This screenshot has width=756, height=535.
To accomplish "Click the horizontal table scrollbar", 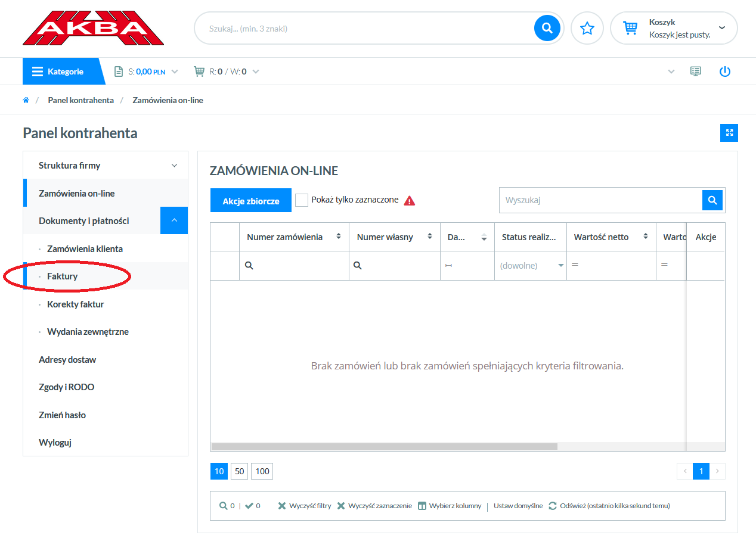I will [384, 446].
